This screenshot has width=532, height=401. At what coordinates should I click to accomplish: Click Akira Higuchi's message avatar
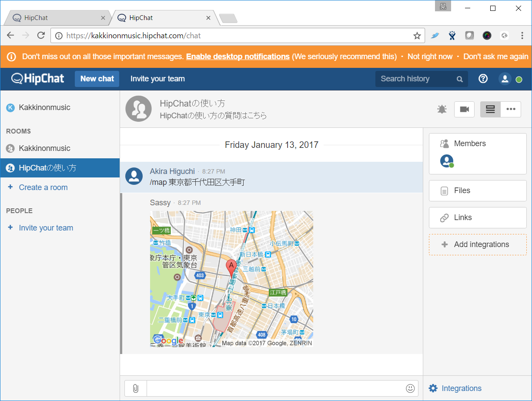[134, 176]
